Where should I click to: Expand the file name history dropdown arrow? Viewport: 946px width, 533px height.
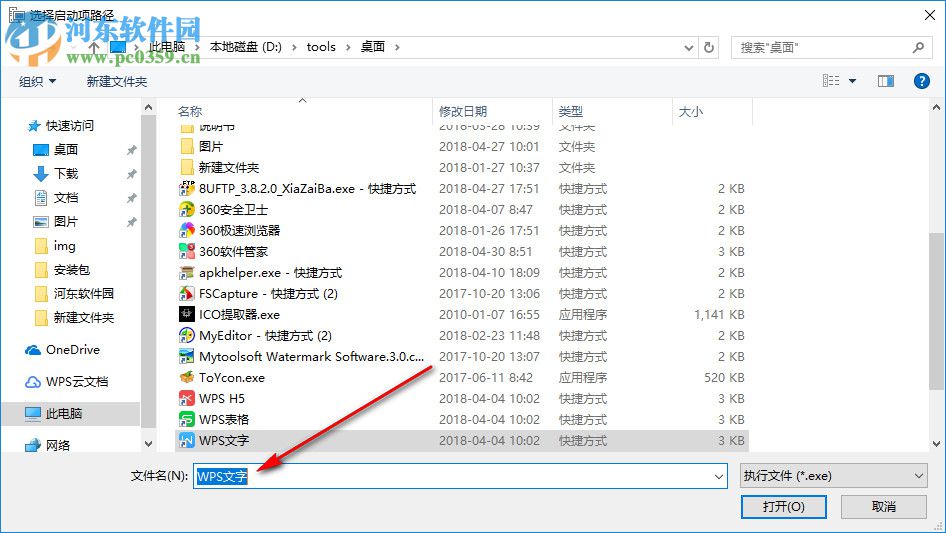tap(719, 476)
